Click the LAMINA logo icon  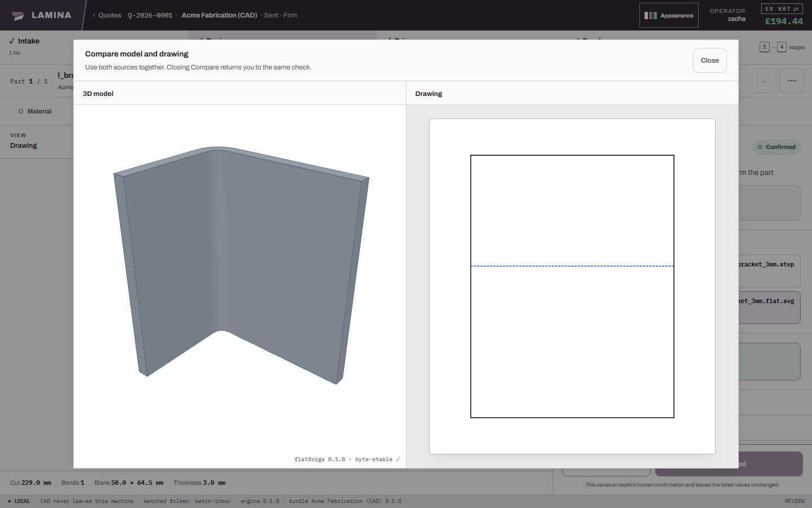click(x=18, y=16)
